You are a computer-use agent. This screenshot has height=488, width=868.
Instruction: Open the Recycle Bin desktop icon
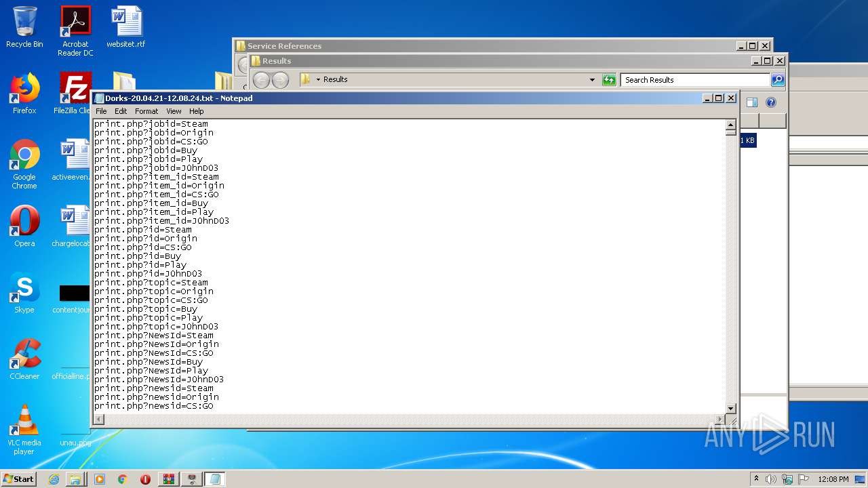[24, 27]
